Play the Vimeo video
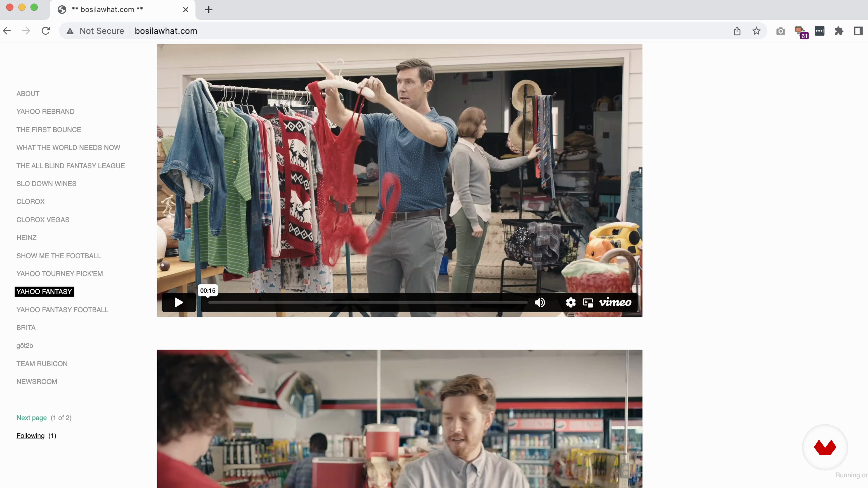This screenshot has height=488, width=868. (x=179, y=303)
